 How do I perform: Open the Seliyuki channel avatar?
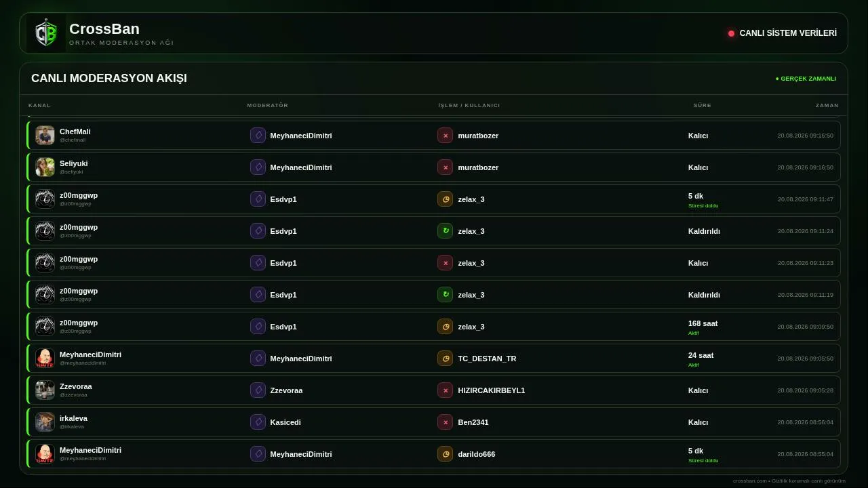[45, 167]
